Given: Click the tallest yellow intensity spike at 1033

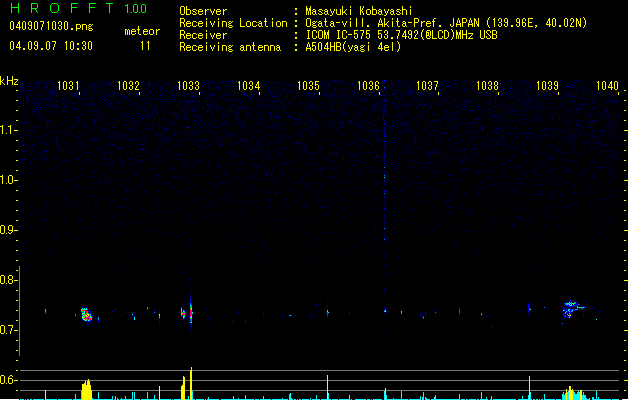Looking at the screenshot, I should coord(191,383).
